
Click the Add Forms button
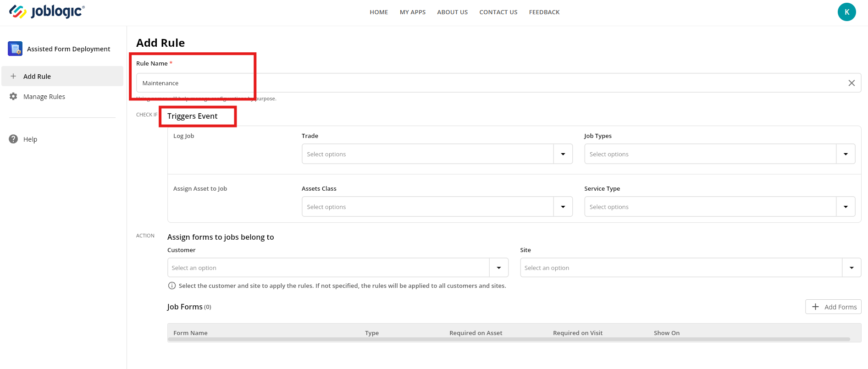click(833, 307)
